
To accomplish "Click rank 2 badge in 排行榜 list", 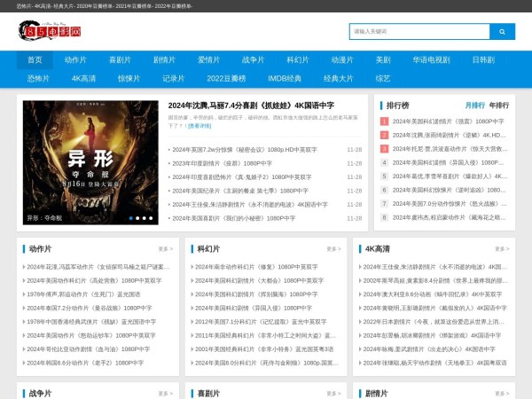I will pos(385,135).
